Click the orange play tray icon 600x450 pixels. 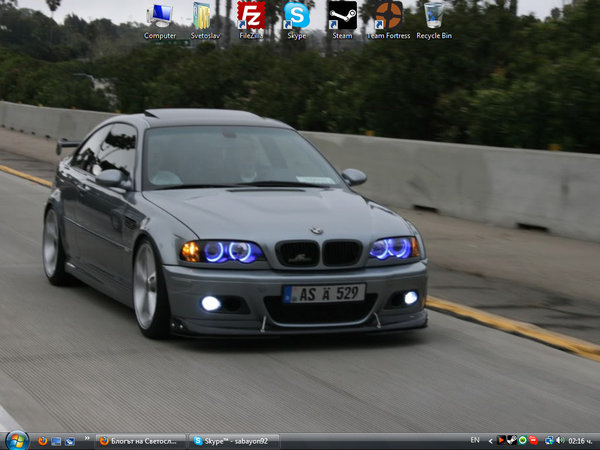[x=500, y=440]
